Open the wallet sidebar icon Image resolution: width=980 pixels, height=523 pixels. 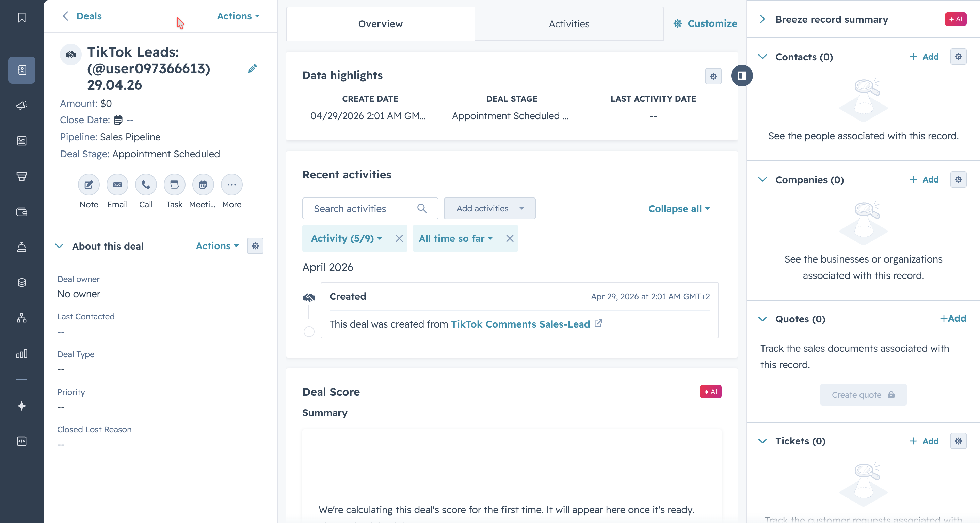click(x=22, y=212)
